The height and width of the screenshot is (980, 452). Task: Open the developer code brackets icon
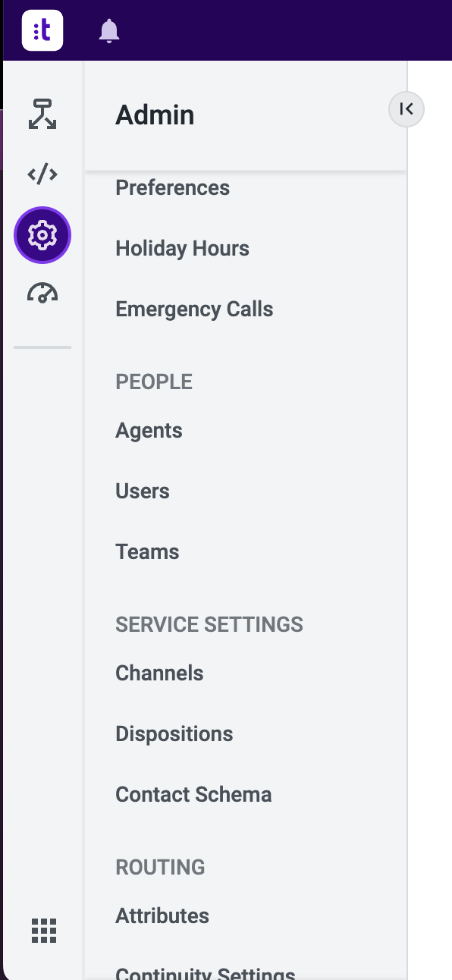tap(42, 174)
